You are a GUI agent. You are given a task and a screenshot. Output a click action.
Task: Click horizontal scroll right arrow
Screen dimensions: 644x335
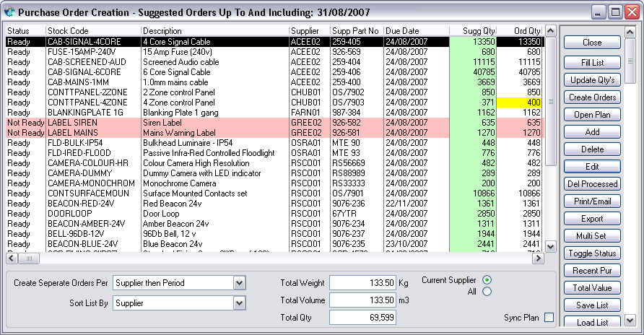(x=538, y=258)
